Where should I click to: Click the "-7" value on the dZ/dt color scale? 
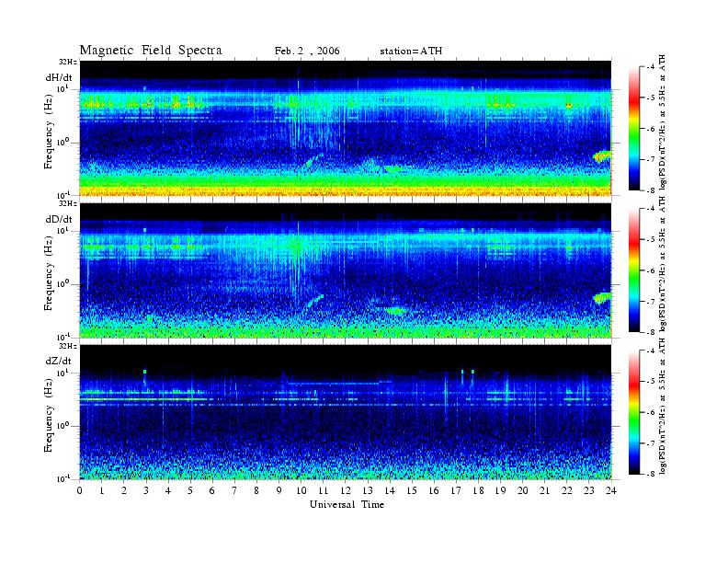tap(651, 443)
